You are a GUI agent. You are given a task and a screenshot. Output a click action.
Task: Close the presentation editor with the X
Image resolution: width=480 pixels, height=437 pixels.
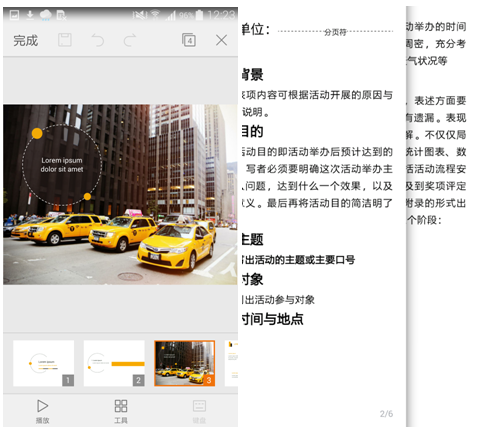pyautogui.click(x=221, y=40)
